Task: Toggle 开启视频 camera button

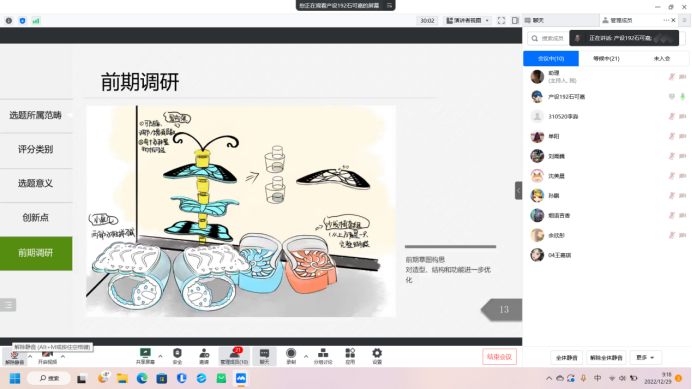Action: point(47,357)
